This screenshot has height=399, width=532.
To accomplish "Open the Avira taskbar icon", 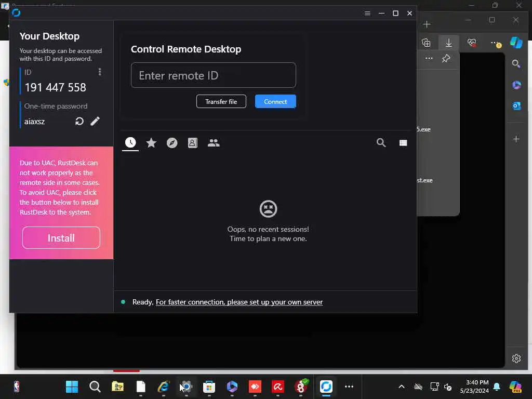I will coord(277,387).
